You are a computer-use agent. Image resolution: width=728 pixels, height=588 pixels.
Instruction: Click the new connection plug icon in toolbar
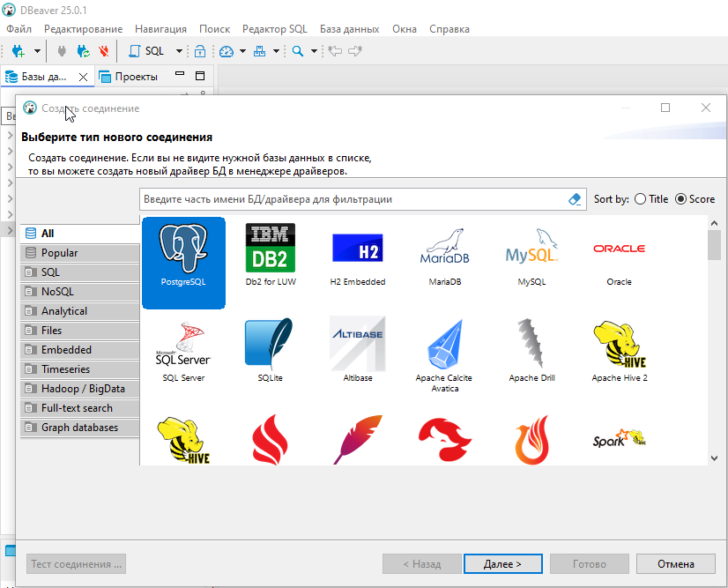19,51
